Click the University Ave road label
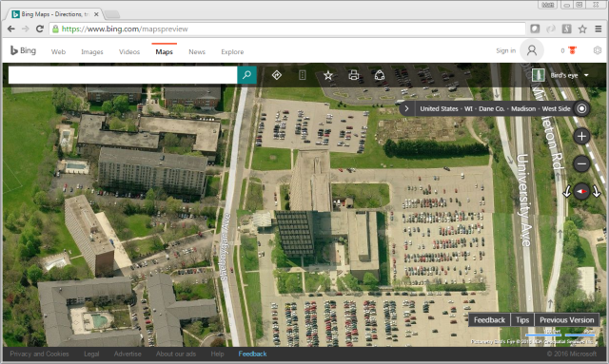 523,200
